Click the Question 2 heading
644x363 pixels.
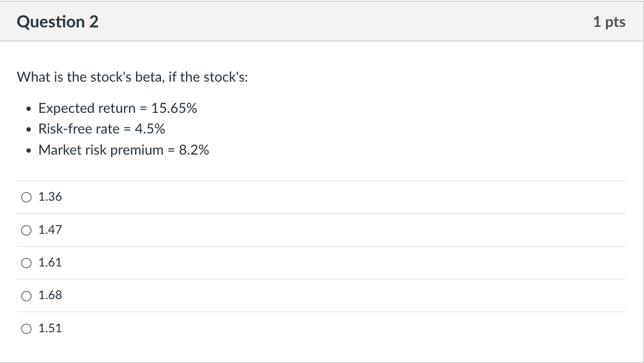[x=58, y=22]
